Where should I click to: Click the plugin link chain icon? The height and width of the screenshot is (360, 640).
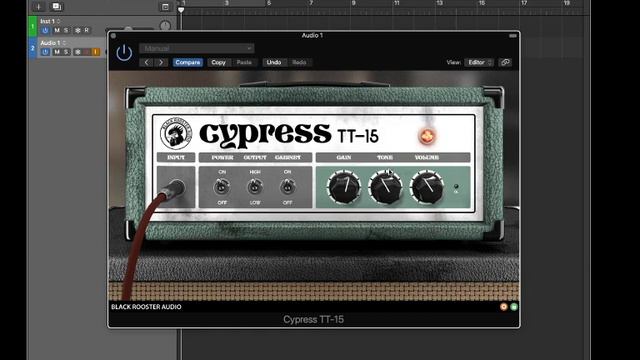(x=505, y=62)
